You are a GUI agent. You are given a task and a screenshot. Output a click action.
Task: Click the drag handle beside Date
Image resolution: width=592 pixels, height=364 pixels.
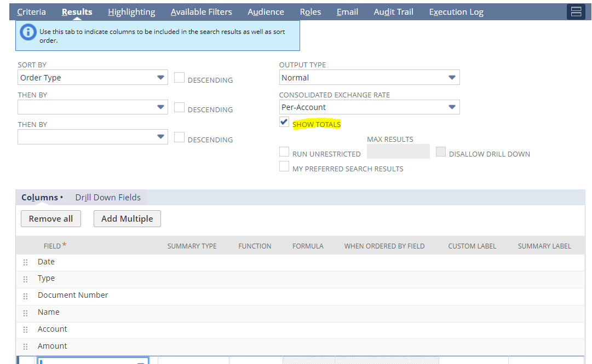pos(25,262)
